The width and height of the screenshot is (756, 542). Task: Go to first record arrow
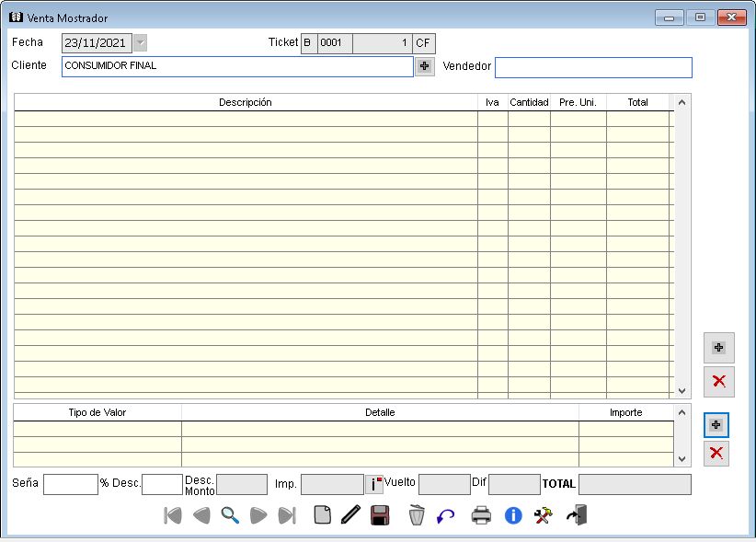(x=173, y=515)
